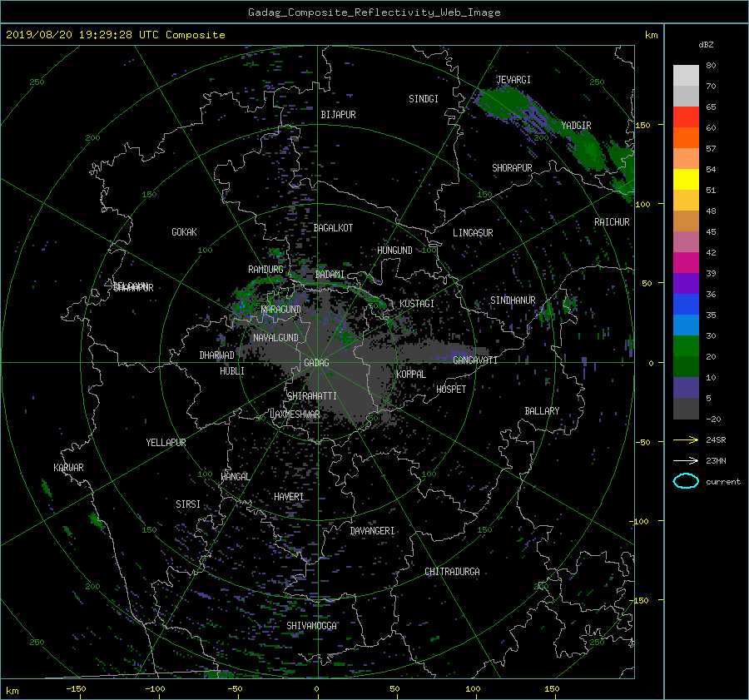
Task: Click the NARAGUND city label
Action: click(x=281, y=310)
